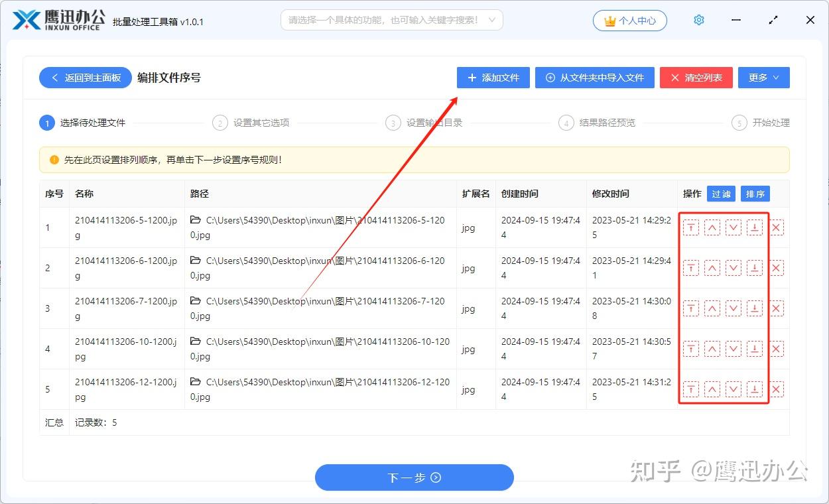Image resolution: width=829 pixels, height=504 pixels.
Task: Move row 2 file up one position
Action: click(712, 268)
